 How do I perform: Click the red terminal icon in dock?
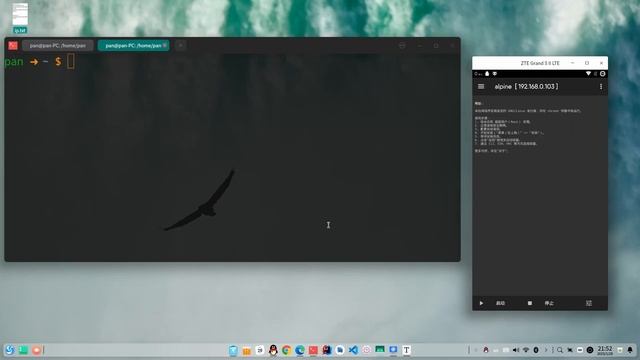pos(313,350)
